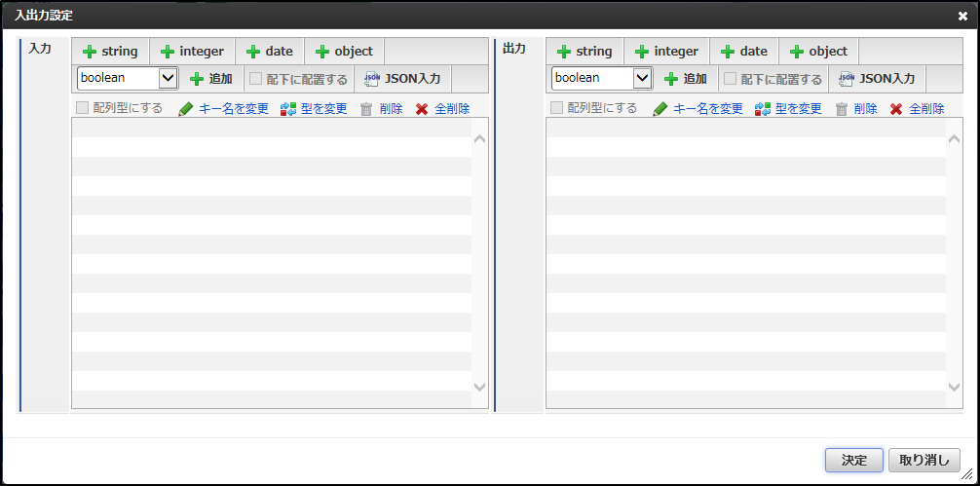The width and height of the screenshot is (980, 486).
Task: Click キー名を変更 in the 入力 panel
Action: [223, 109]
